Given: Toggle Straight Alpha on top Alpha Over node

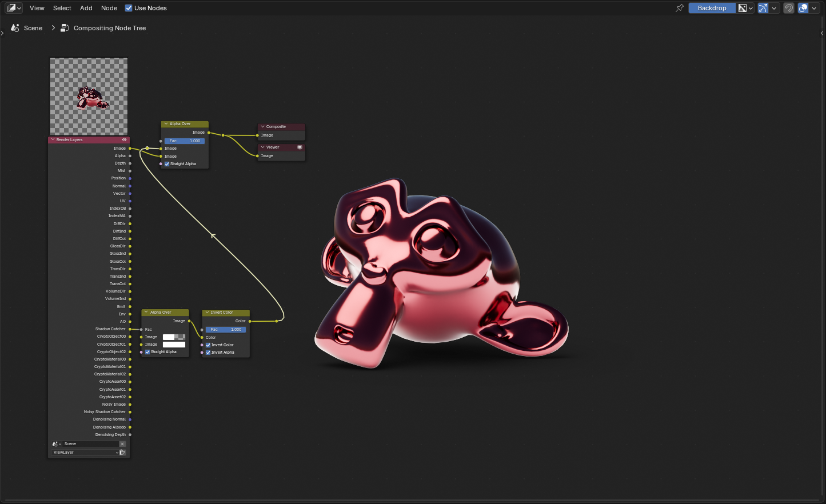Looking at the screenshot, I should click(x=167, y=164).
